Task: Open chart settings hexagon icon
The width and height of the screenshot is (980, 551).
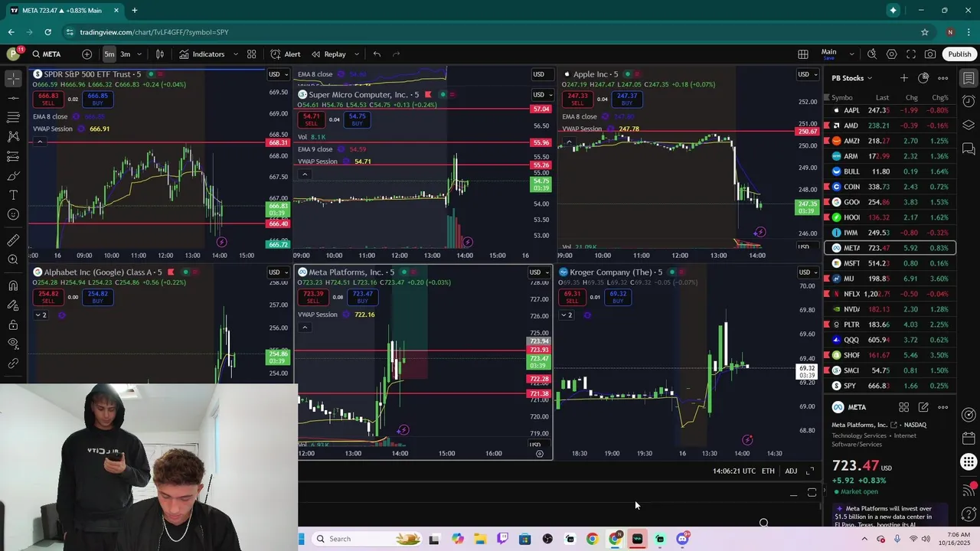Action: point(891,54)
